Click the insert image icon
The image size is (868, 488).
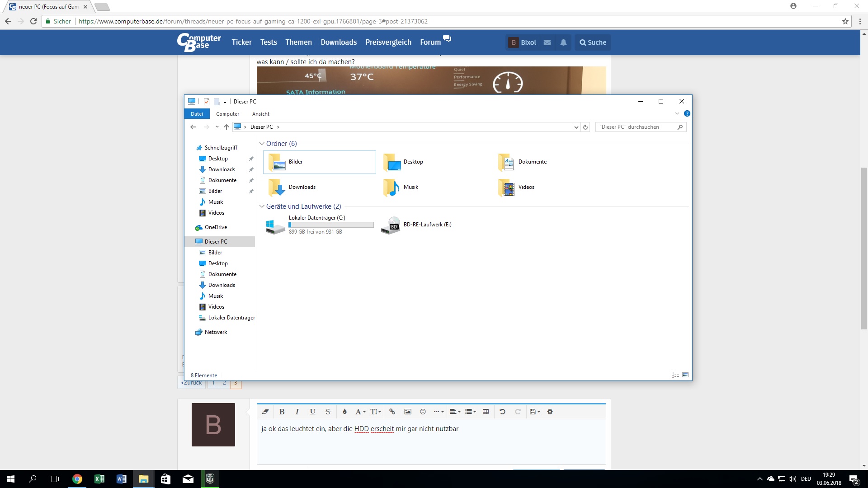(407, 412)
